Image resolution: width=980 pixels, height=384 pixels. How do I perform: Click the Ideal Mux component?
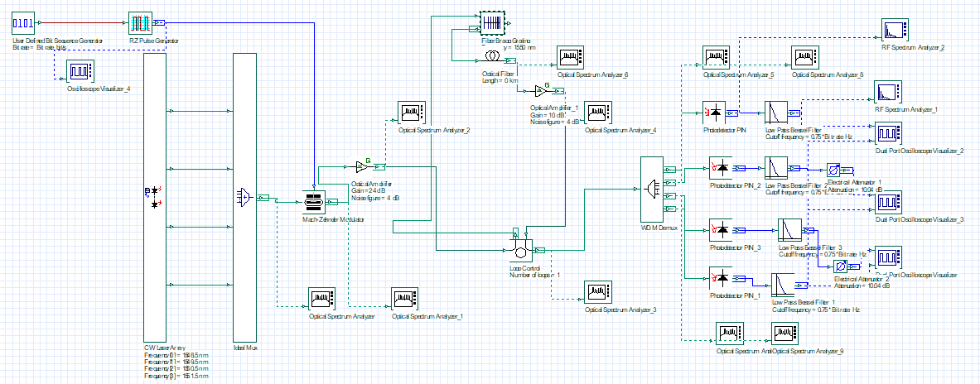[x=245, y=195]
